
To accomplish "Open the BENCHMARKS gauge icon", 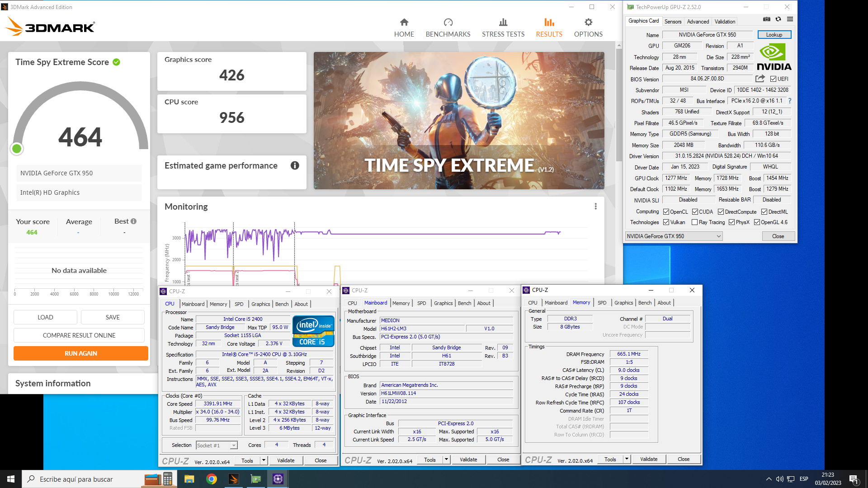I will coord(448,22).
